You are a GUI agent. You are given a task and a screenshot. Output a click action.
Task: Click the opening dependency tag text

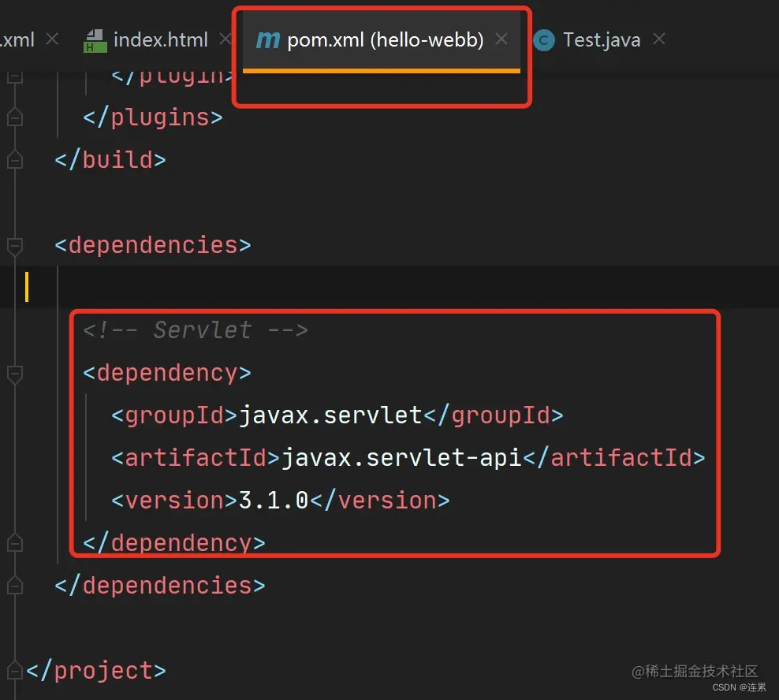(x=166, y=373)
